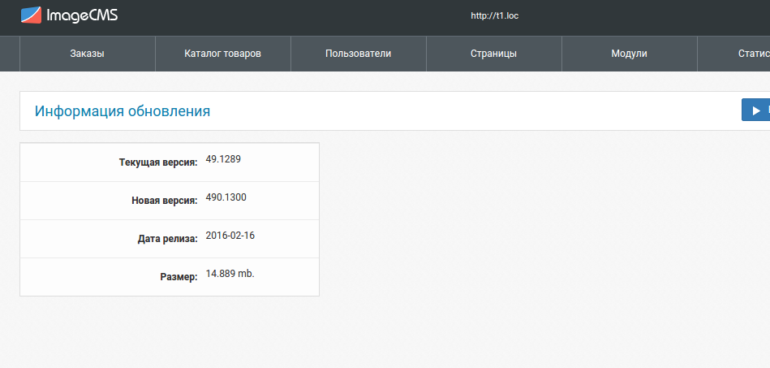Screen dimensions: 770x368
Task: Click the release date 2016-02-16
Action: (x=230, y=235)
